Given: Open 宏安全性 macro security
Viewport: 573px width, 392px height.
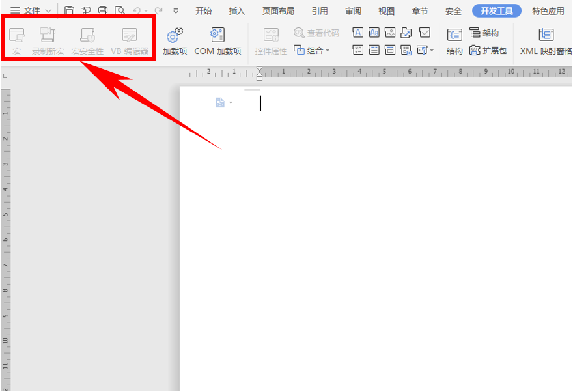Looking at the screenshot, I should point(87,41).
